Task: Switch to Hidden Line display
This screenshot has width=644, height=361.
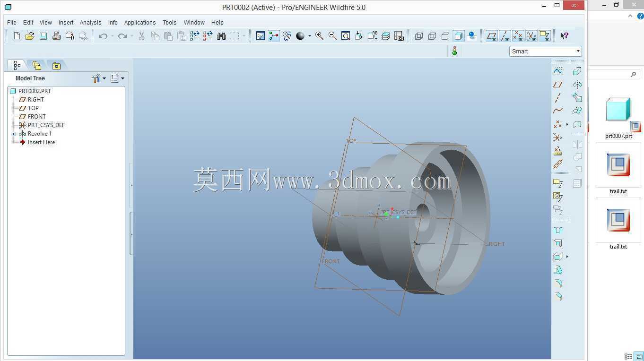Action: point(432,36)
